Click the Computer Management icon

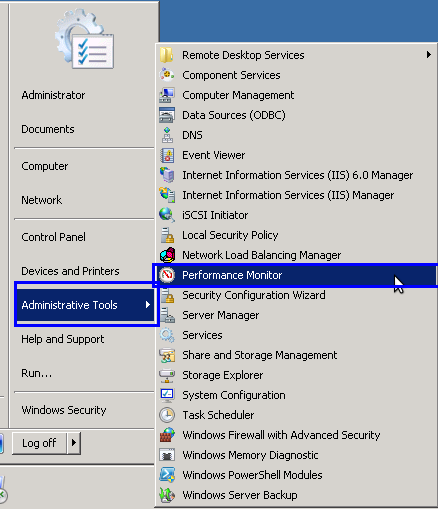(x=167, y=95)
